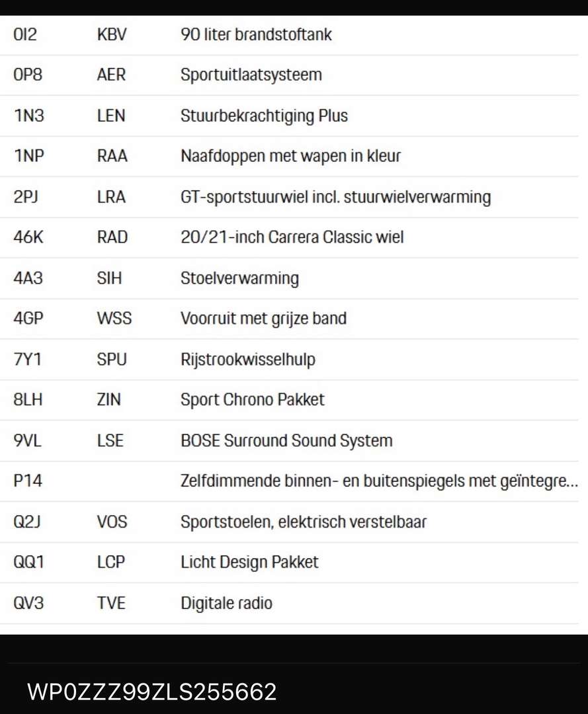The width and height of the screenshot is (588, 714).
Task: Select the Sport Chrono Pakket row
Action: pyautogui.click(x=253, y=400)
